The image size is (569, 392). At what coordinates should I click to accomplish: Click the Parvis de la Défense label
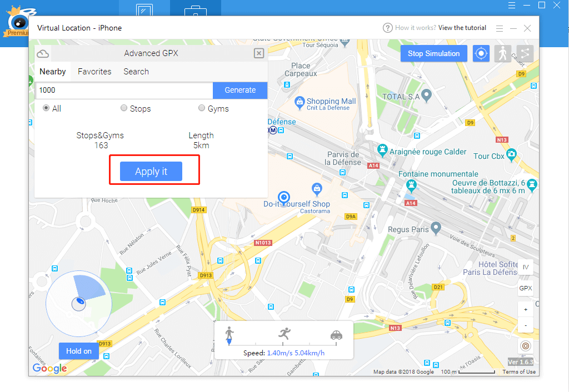343,158
